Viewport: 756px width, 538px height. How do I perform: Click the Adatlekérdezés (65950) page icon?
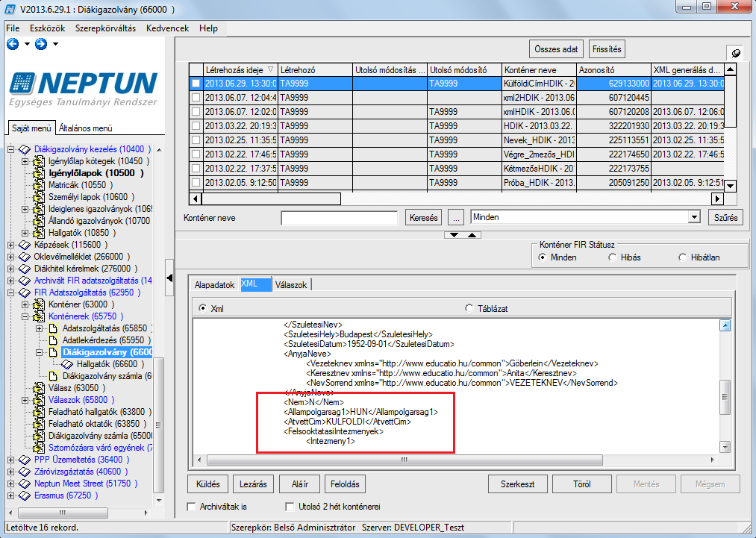click(54, 340)
